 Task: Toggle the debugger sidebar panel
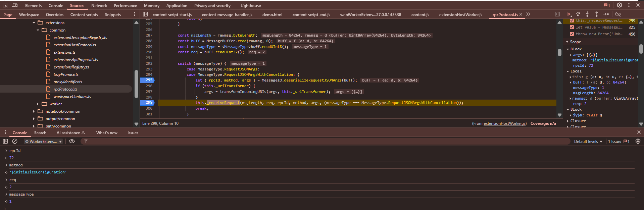click(x=557, y=14)
